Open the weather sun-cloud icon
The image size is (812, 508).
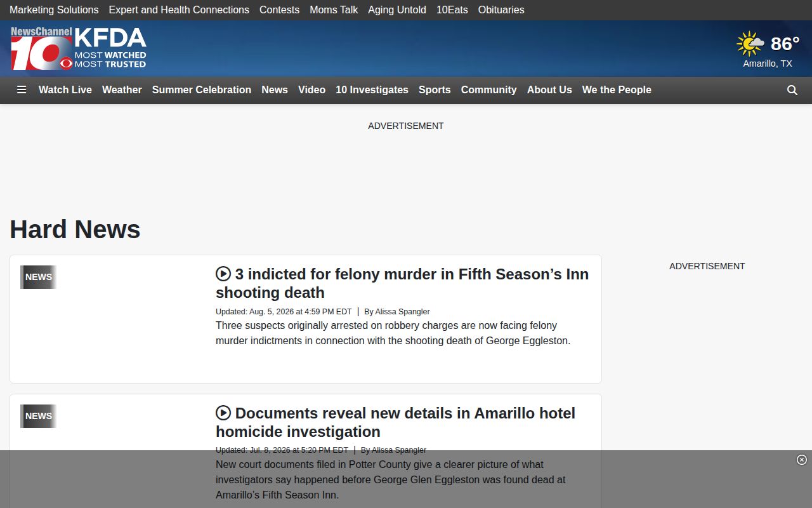tap(750, 44)
